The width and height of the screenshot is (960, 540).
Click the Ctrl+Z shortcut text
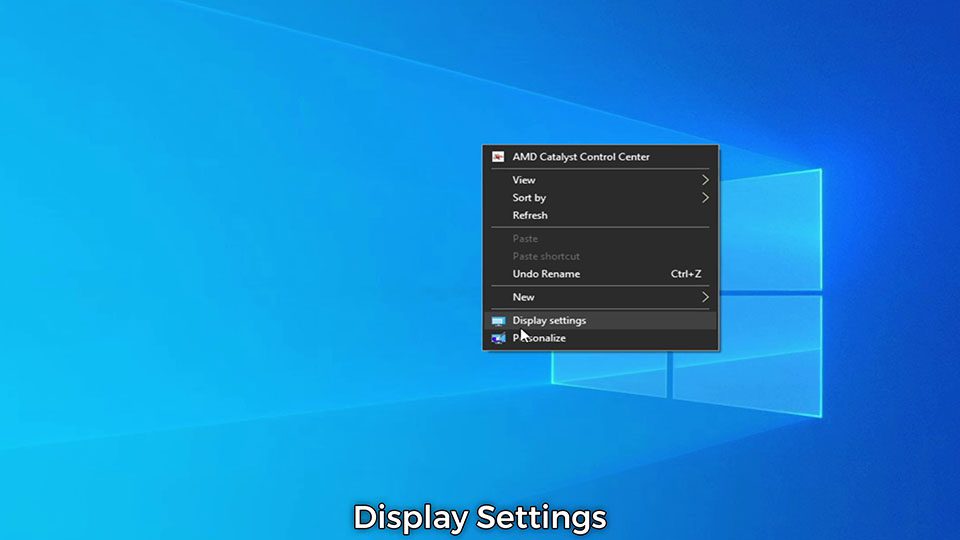pyautogui.click(x=686, y=274)
